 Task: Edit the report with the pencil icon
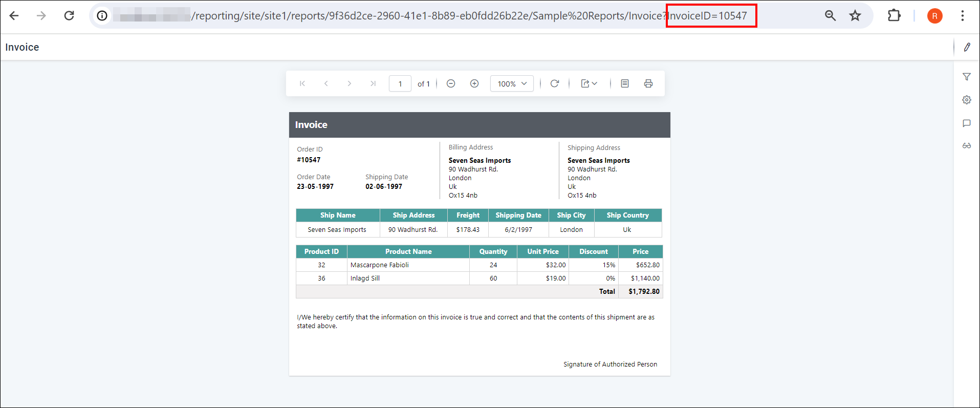(967, 47)
